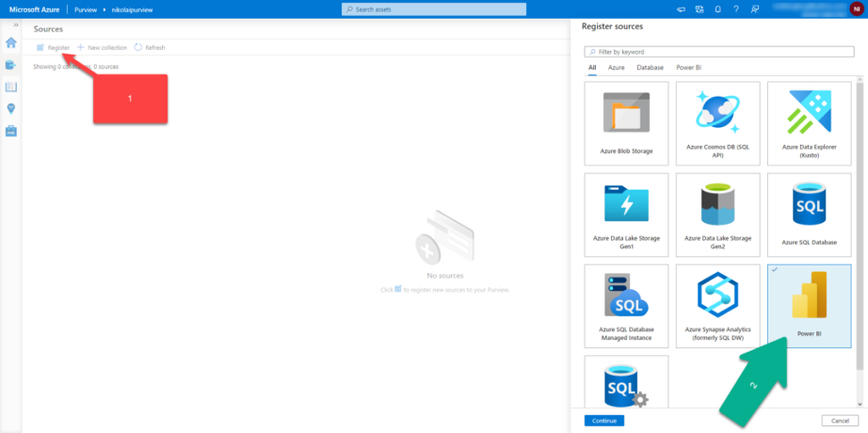Viewport: 868px width, 433px height.
Task: Open the Glossary book sidebar icon
Action: (10, 87)
